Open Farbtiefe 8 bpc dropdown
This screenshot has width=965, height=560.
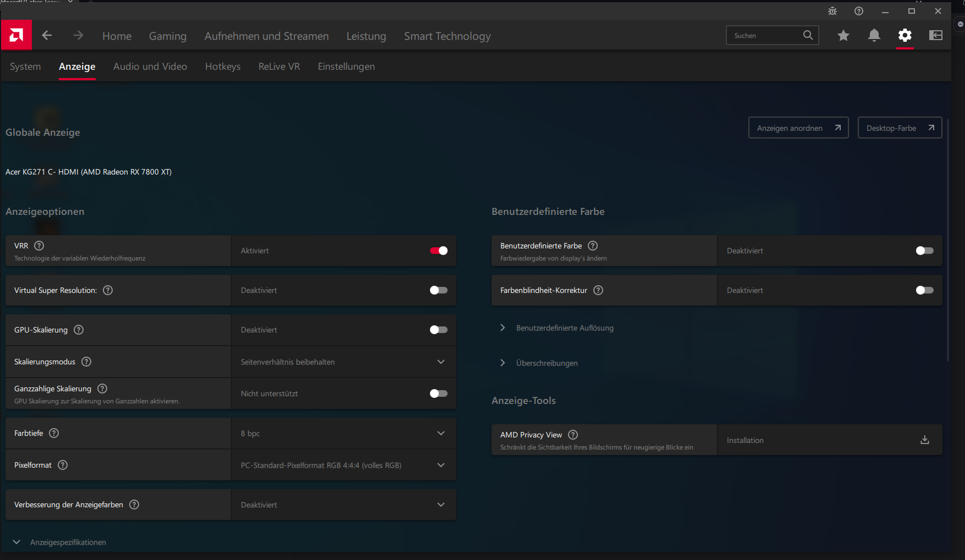(x=344, y=433)
